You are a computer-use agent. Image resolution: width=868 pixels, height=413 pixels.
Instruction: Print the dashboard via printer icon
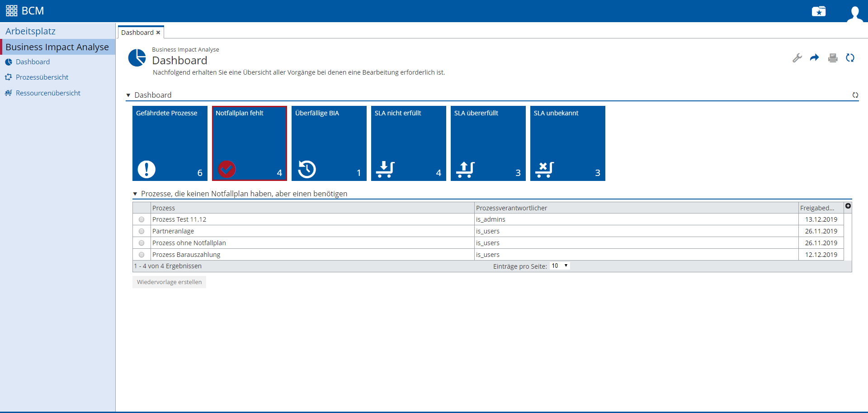(832, 58)
